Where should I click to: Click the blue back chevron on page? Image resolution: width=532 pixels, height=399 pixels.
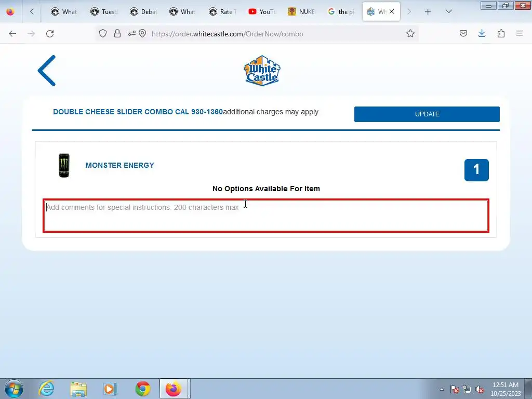[x=47, y=71]
